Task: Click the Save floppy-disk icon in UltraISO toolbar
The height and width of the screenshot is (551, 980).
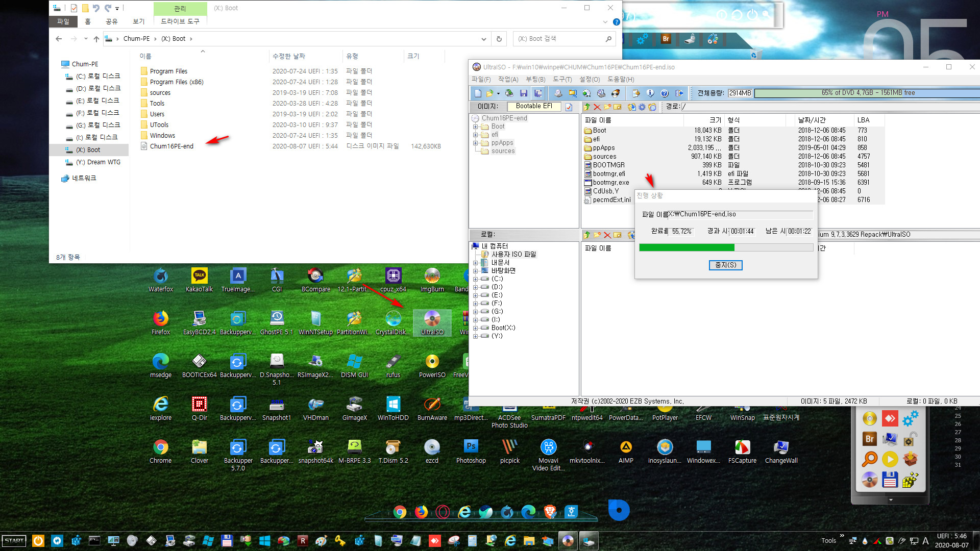Action: pyautogui.click(x=523, y=93)
